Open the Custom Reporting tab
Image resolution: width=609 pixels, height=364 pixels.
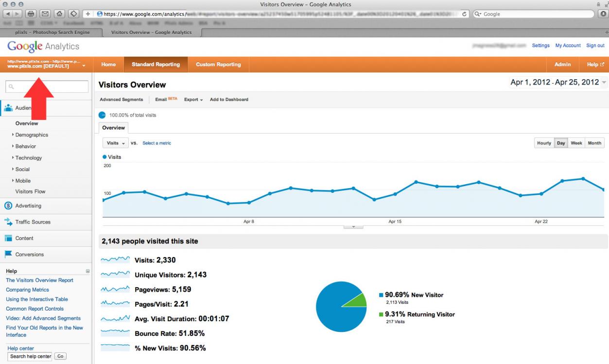coord(218,64)
